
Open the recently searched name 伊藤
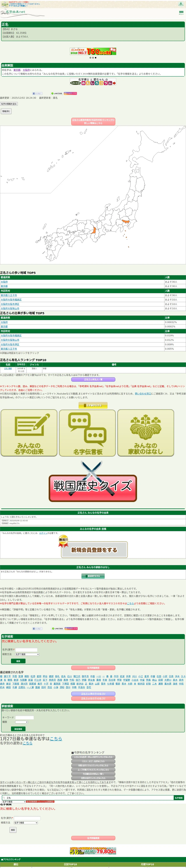point(84,680)
